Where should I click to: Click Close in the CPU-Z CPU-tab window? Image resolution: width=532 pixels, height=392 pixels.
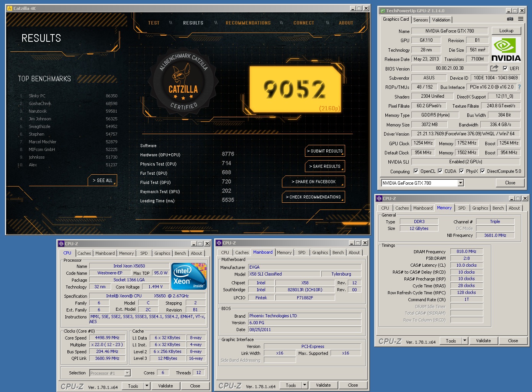click(195, 386)
